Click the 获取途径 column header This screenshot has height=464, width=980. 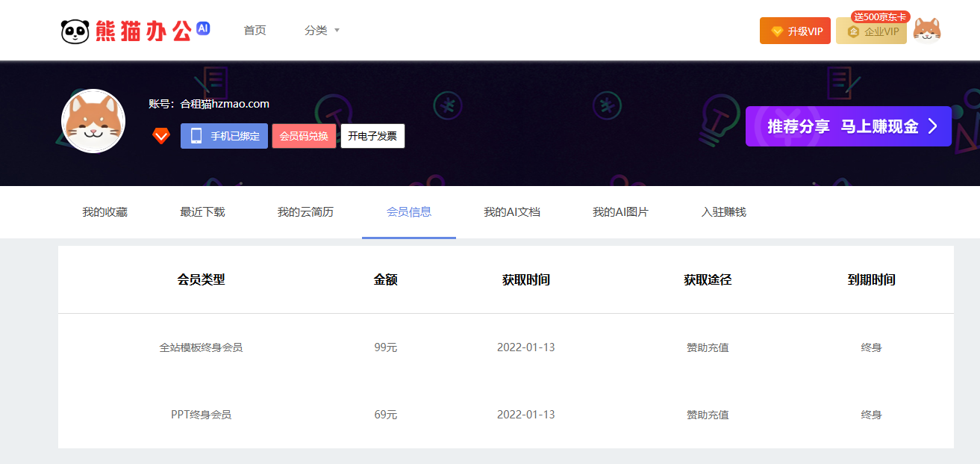click(708, 280)
